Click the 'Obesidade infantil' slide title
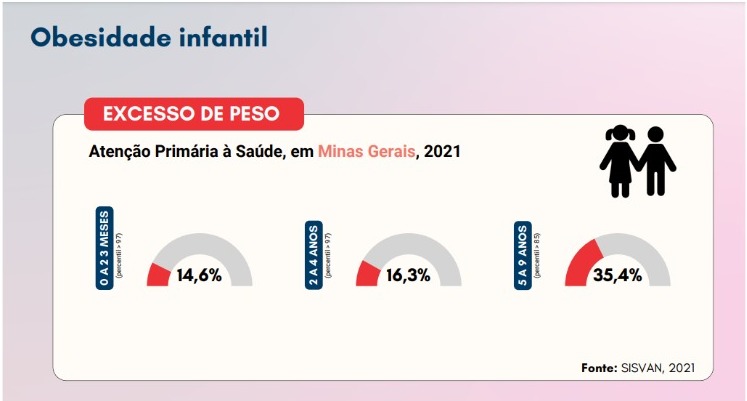This screenshot has width=747, height=401. pos(149,38)
